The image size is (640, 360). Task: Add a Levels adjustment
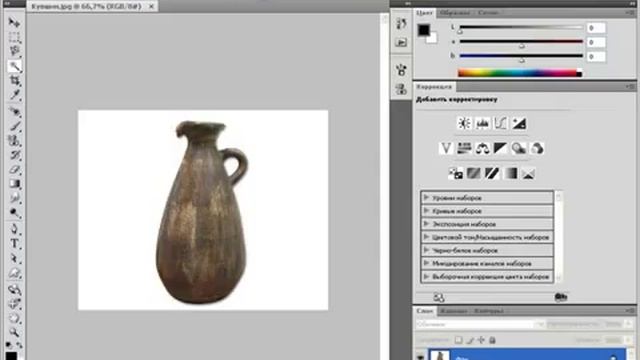pyautogui.click(x=482, y=123)
